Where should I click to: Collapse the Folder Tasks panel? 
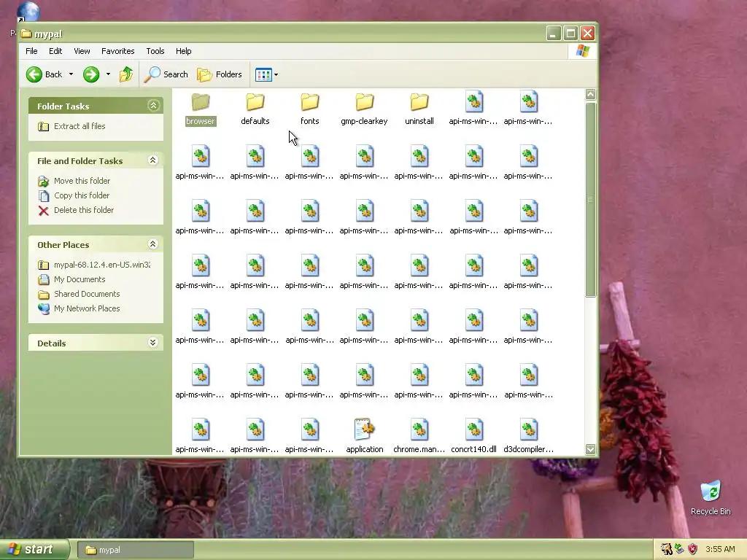coord(153,105)
